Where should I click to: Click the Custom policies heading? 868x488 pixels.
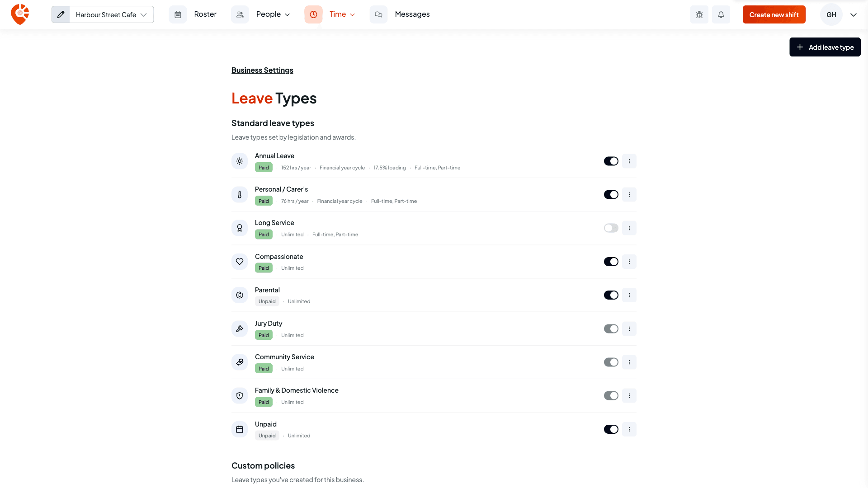[263, 465]
